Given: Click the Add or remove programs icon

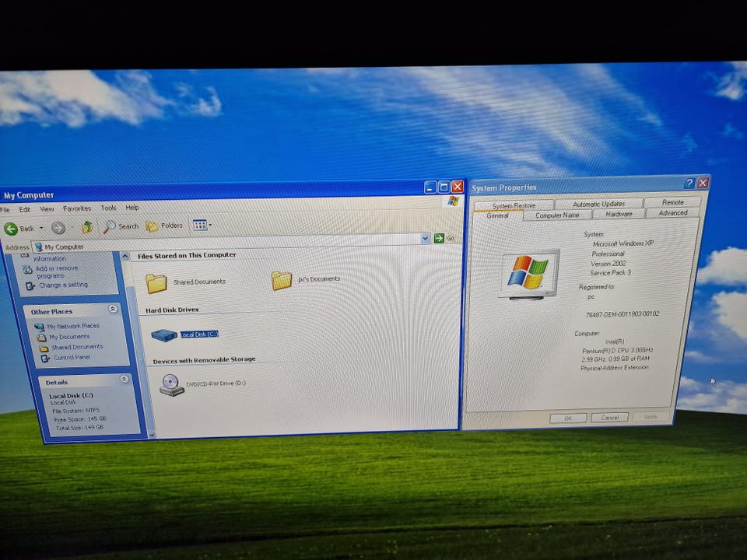Looking at the screenshot, I should 28,270.
